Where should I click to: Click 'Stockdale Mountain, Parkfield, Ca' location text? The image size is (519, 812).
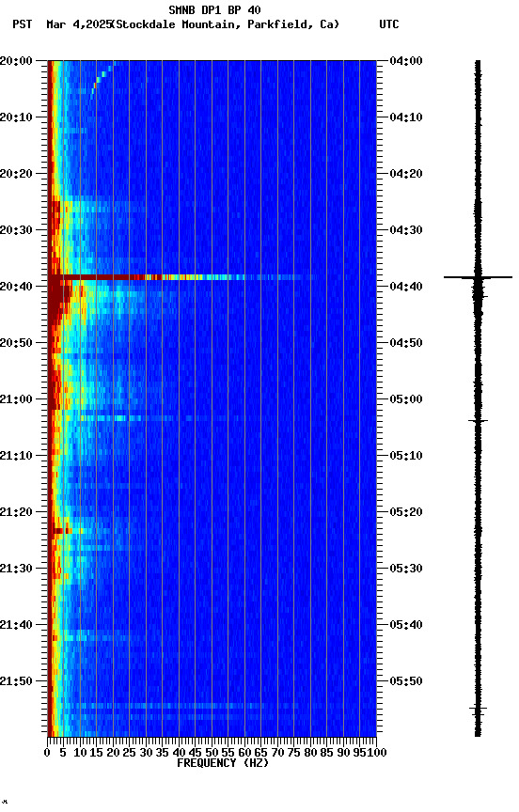pos(226,24)
